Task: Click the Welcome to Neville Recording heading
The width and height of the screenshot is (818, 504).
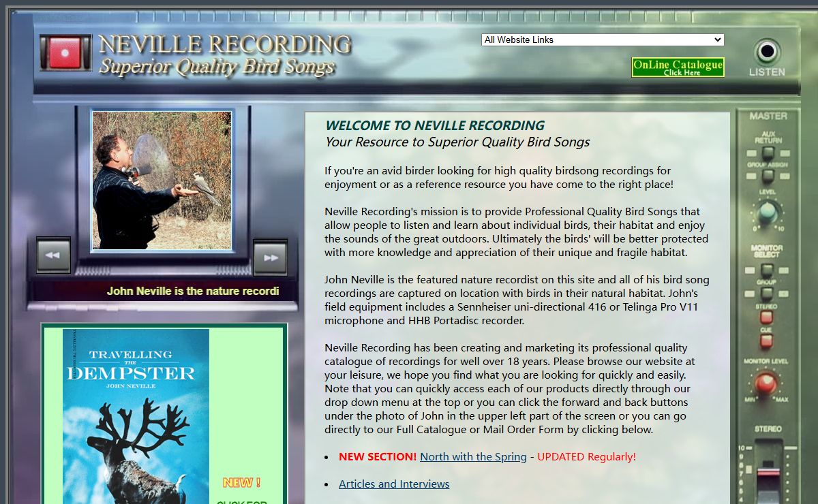Action: point(435,125)
